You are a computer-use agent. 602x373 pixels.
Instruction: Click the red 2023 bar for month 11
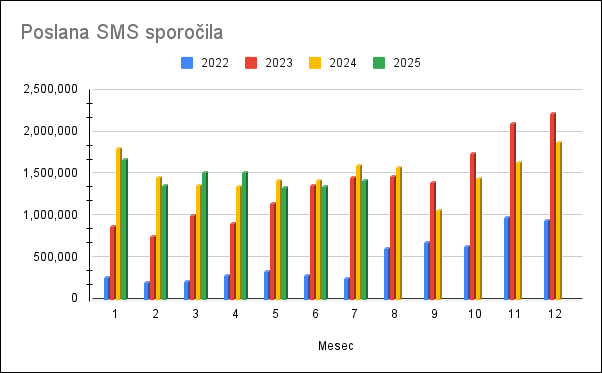coord(513,211)
